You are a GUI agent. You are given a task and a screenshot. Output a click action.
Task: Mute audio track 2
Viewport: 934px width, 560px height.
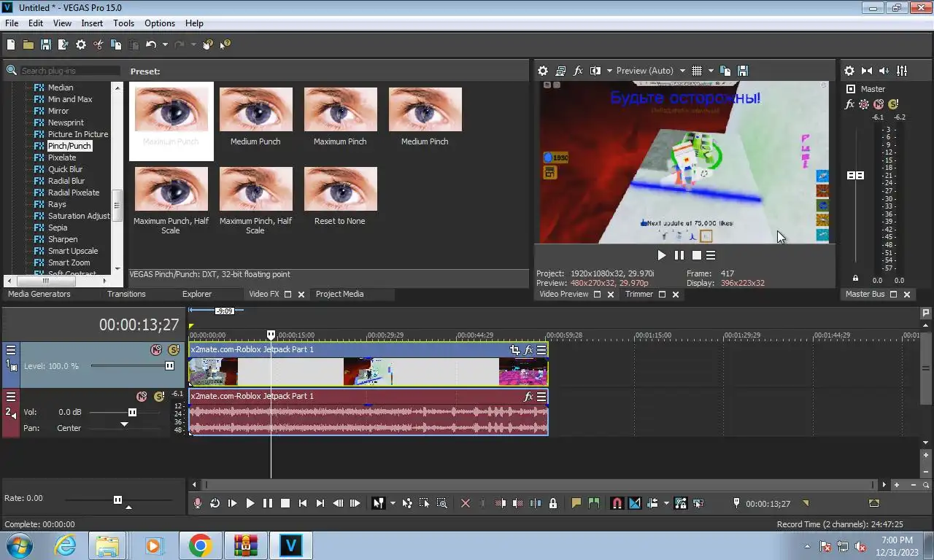pos(142,397)
